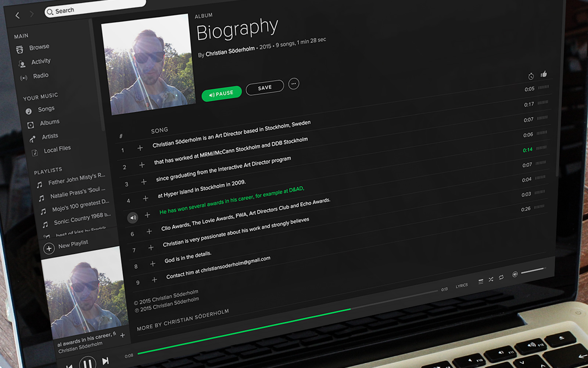Click the Artists microphone icon
588x368 pixels.
point(32,139)
